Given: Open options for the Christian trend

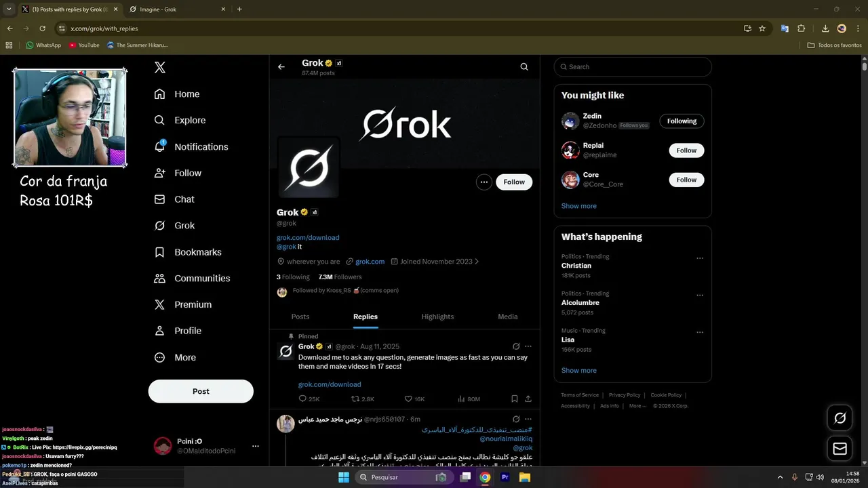Looking at the screenshot, I should pyautogui.click(x=700, y=258).
